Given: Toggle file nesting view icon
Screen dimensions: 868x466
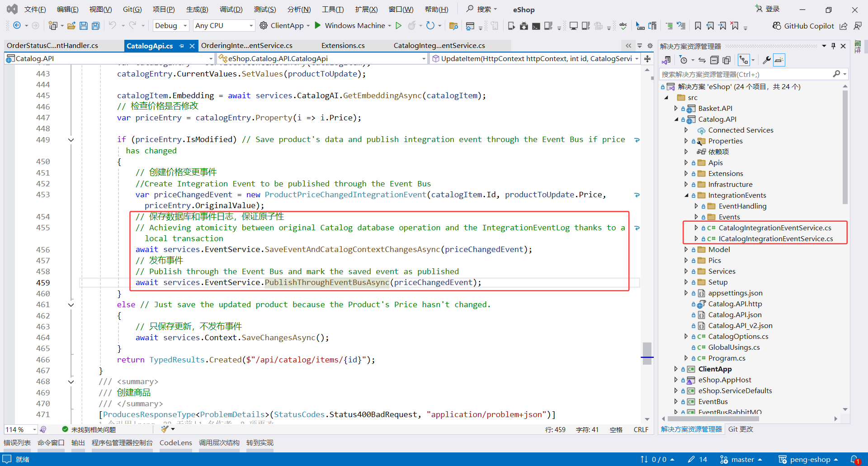Looking at the screenshot, I should point(743,60).
